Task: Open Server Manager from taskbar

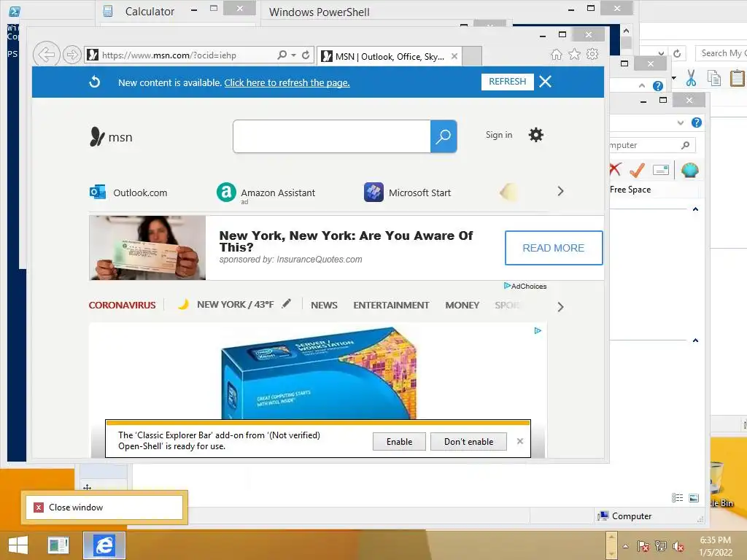Action: click(x=58, y=545)
